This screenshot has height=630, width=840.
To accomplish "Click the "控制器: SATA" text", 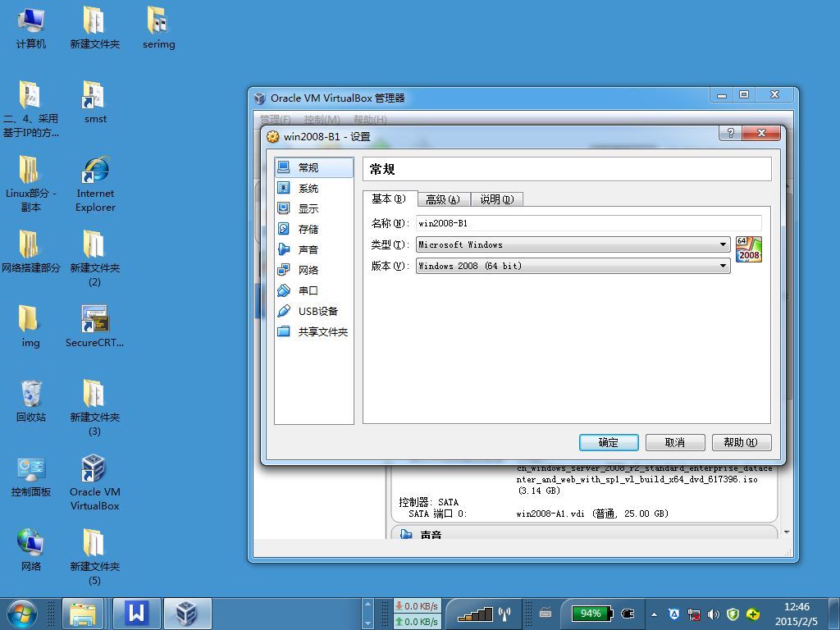I will click(x=428, y=502).
